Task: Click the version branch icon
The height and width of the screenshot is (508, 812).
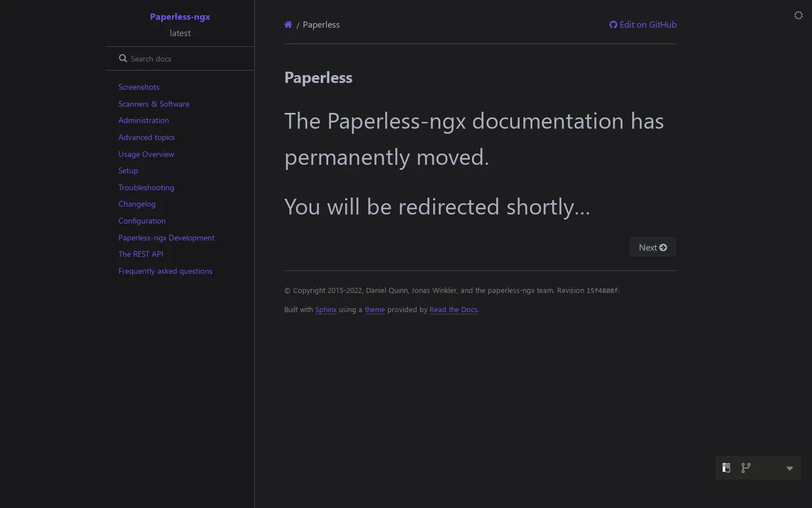Action: (746, 468)
